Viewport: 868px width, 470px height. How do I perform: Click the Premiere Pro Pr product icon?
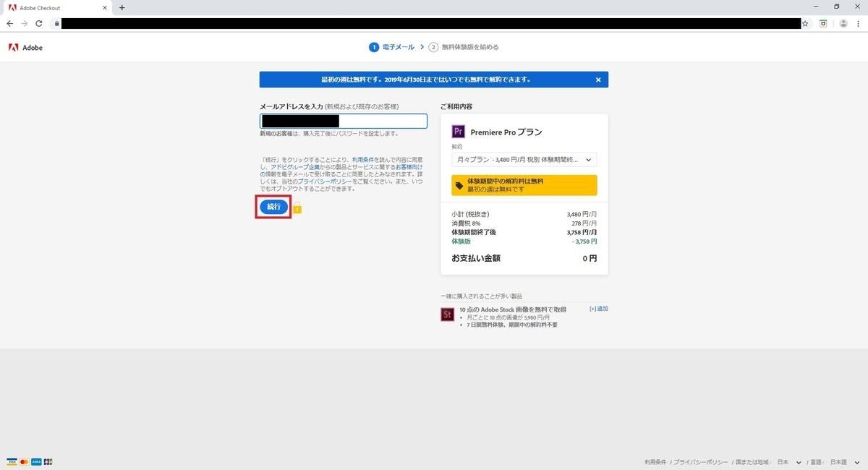point(458,132)
